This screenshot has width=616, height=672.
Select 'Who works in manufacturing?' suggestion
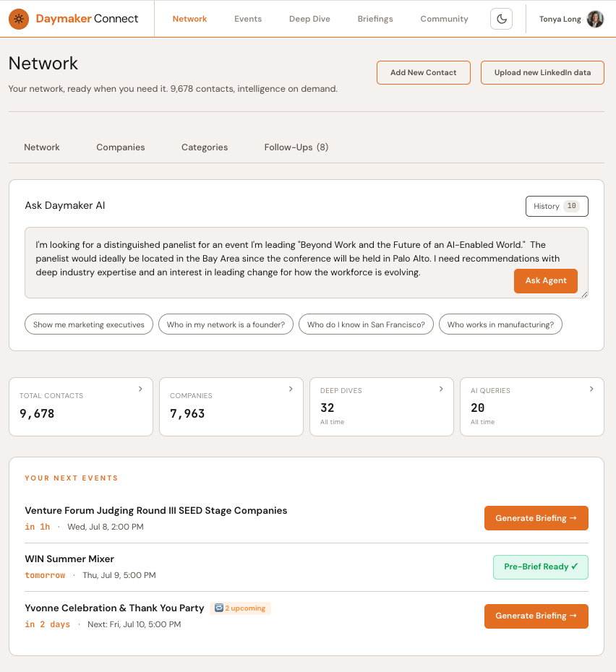(x=500, y=324)
